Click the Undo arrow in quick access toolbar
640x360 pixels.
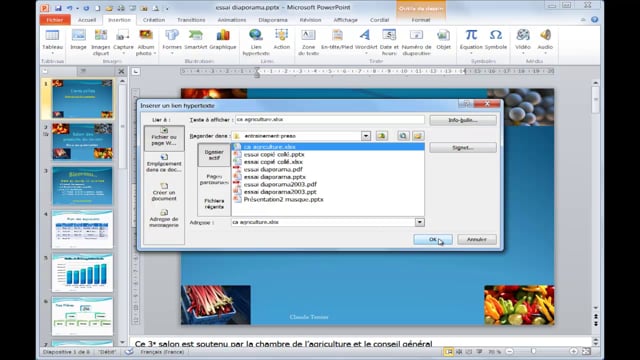click(x=70, y=8)
